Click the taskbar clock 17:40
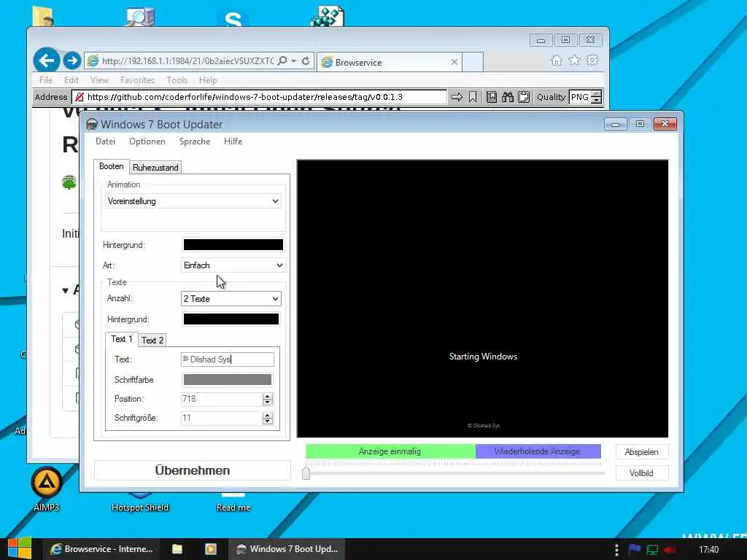The height and width of the screenshot is (560, 747). pyautogui.click(x=708, y=550)
